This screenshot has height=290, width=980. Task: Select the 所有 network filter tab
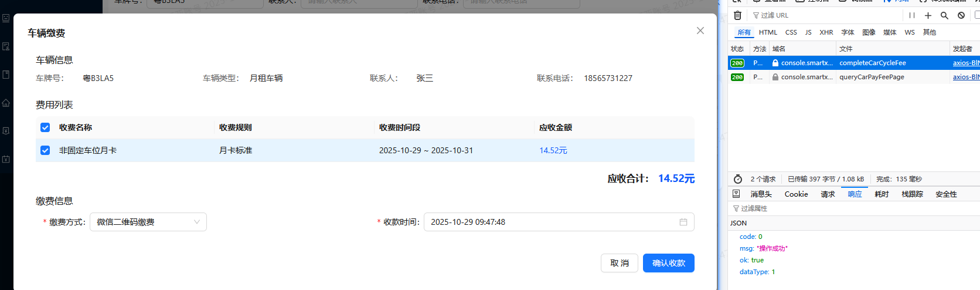(x=744, y=32)
